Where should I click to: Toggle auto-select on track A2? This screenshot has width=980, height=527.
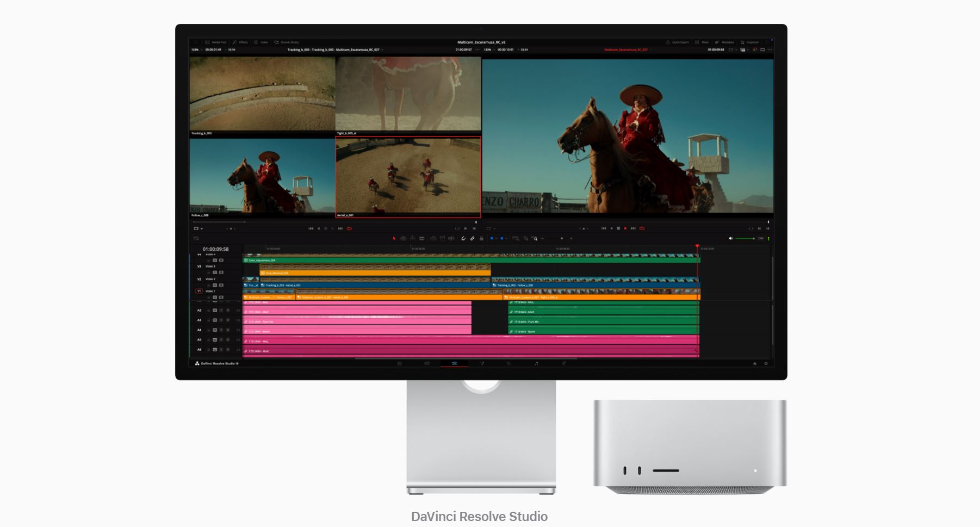click(x=215, y=311)
